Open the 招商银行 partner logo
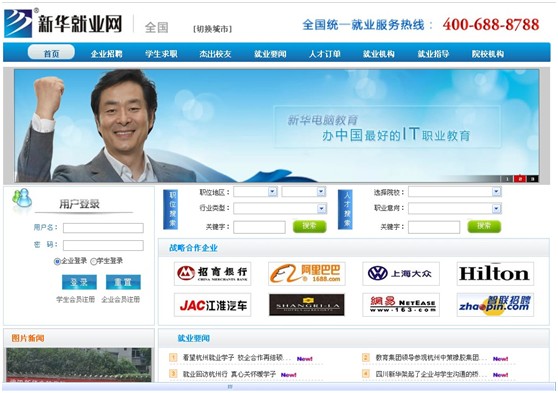This screenshot has height=393, width=558. [x=212, y=274]
